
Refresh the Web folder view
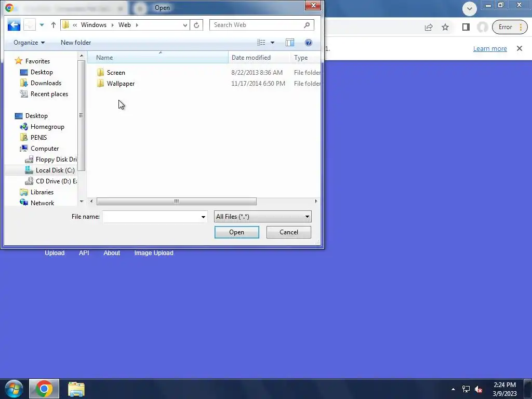196,25
